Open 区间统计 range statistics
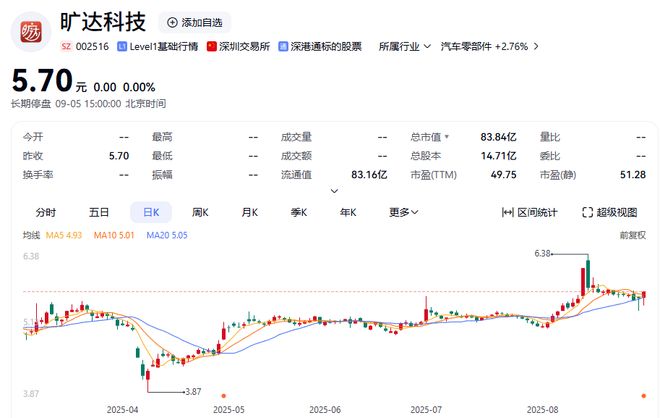 (530, 212)
